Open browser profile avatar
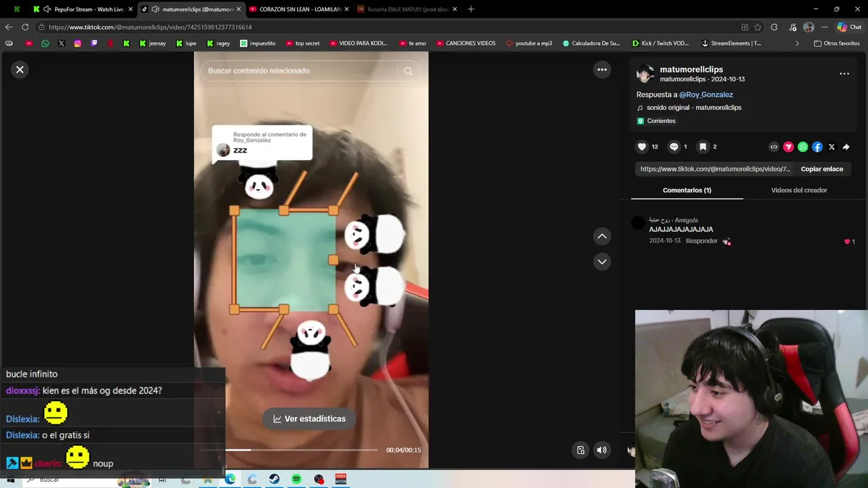 coord(808,27)
